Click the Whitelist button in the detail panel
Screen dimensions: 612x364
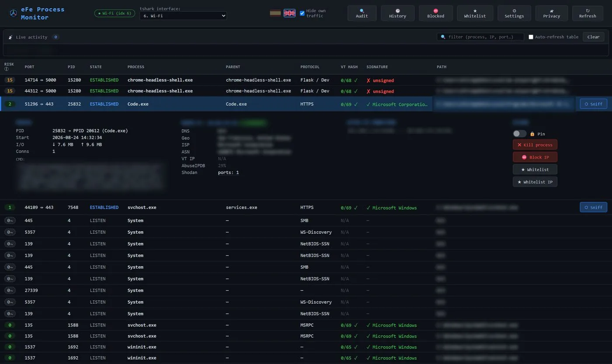[x=535, y=169]
